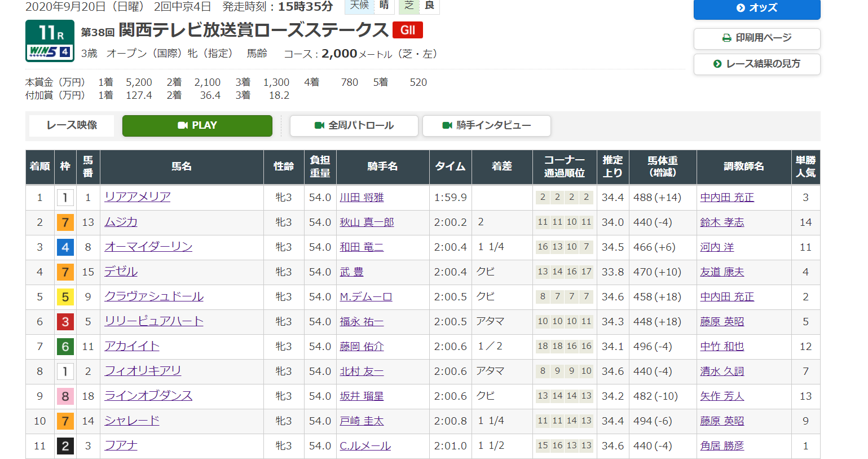Open jockey link 福永 祐一
The image size is (868, 459).
pyautogui.click(x=362, y=322)
